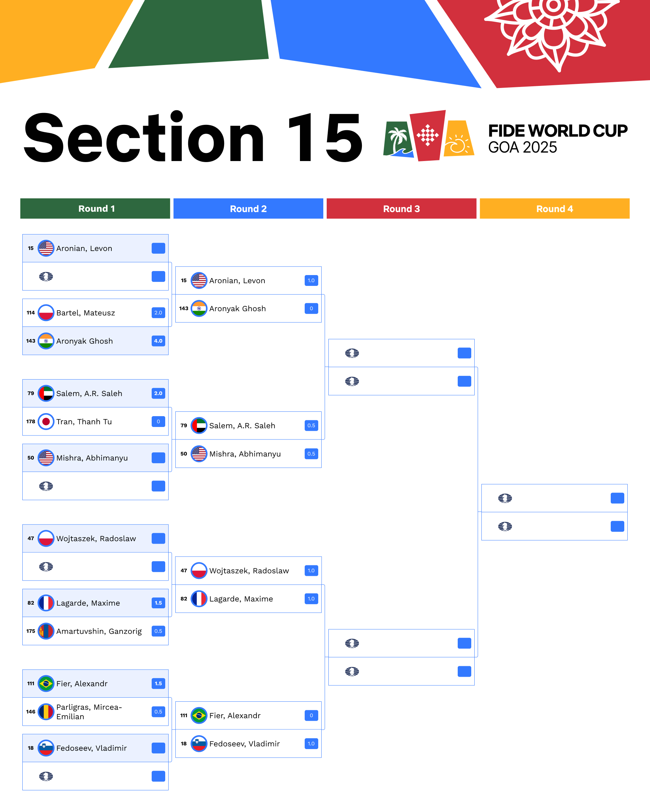Click the Romania flag beside Parligras, Mircea-Emilian
Image resolution: width=650 pixels, height=812 pixels.
click(46, 712)
